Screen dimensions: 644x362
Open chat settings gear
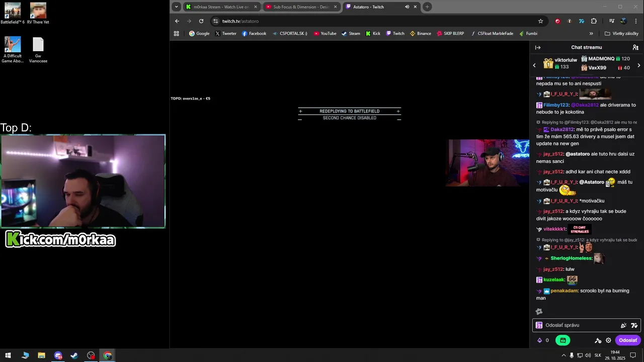pos(608,340)
